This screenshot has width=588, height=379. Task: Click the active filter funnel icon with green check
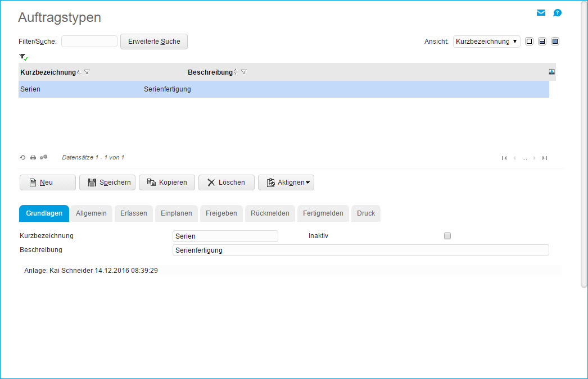(x=23, y=57)
